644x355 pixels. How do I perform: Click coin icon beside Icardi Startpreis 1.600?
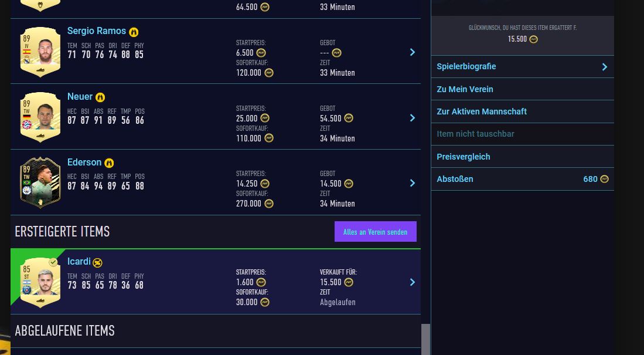click(261, 283)
